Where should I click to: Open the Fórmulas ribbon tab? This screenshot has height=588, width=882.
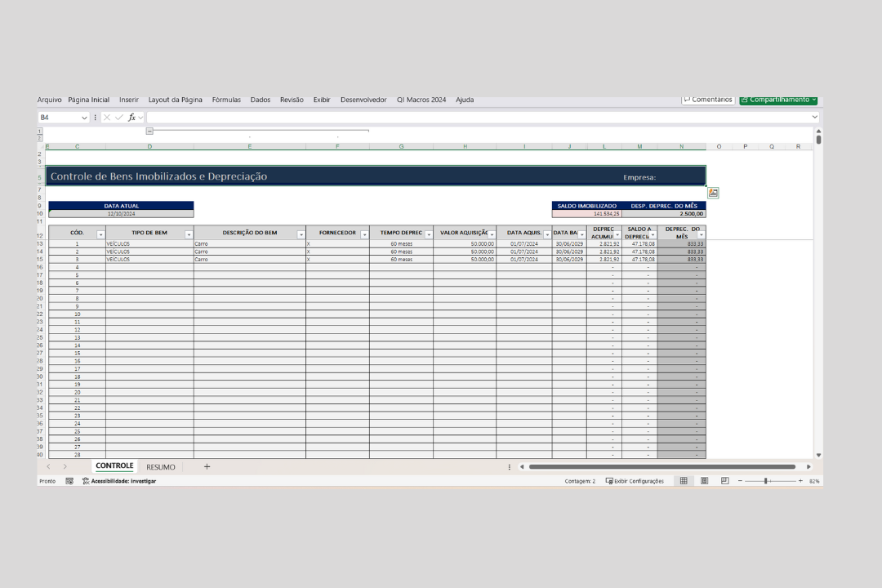(x=226, y=100)
